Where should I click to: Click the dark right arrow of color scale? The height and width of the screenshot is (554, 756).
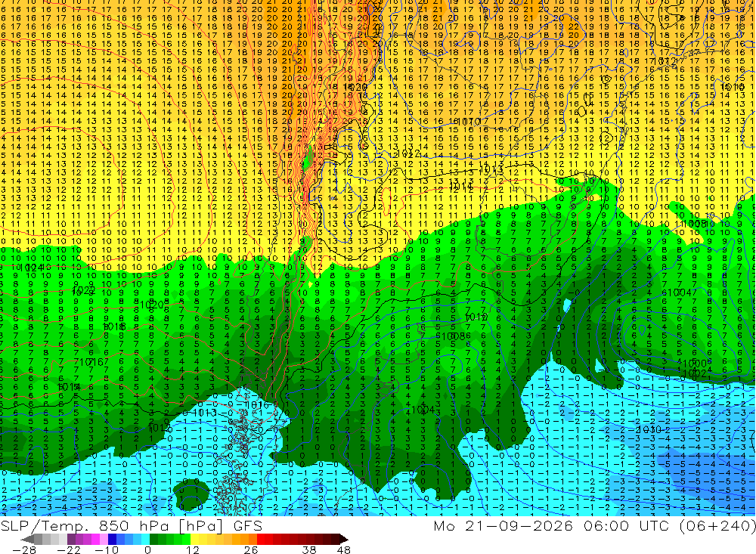(344, 540)
